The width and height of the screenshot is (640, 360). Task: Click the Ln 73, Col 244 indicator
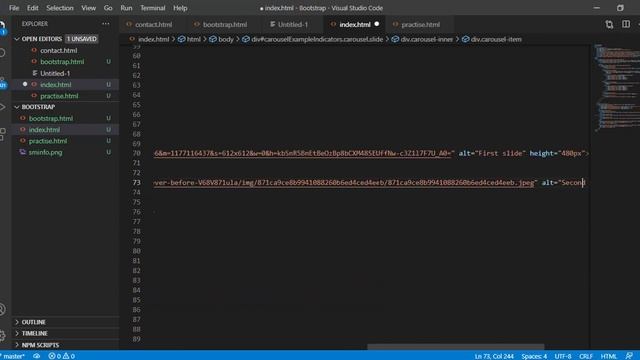(494, 356)
